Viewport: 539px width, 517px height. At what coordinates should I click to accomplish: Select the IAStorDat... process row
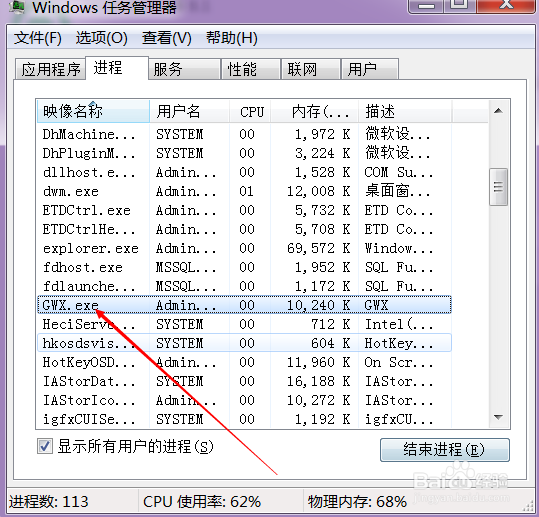click(244, 381)
